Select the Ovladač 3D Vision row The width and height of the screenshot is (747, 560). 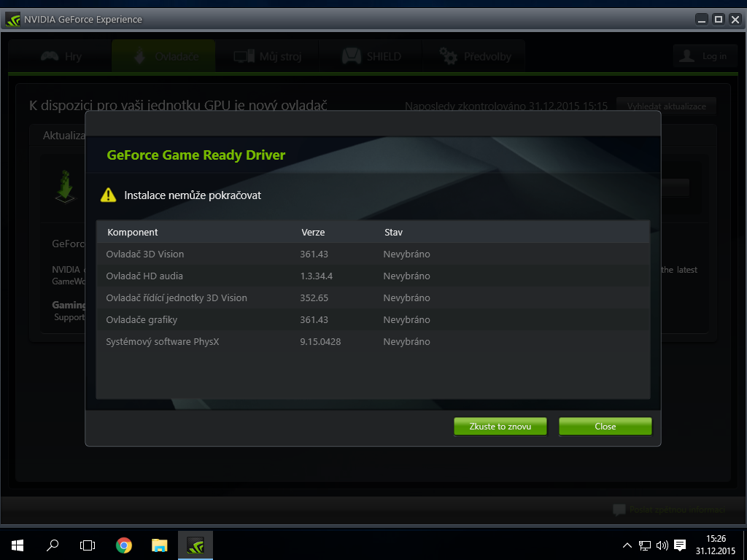click(x=373, y=254)
